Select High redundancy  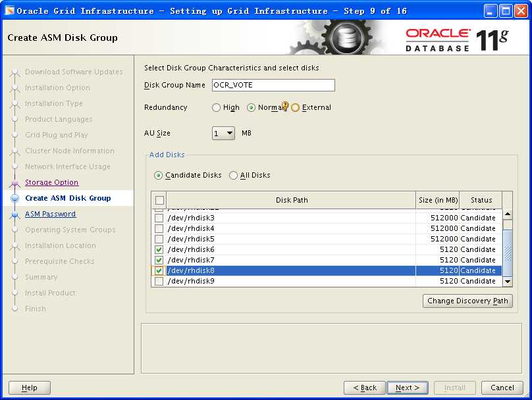tap(216, 108)
